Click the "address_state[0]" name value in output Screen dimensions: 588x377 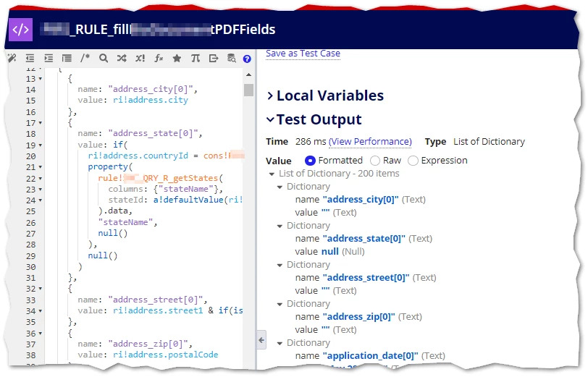pyautogui.click(x=364, y=238)
